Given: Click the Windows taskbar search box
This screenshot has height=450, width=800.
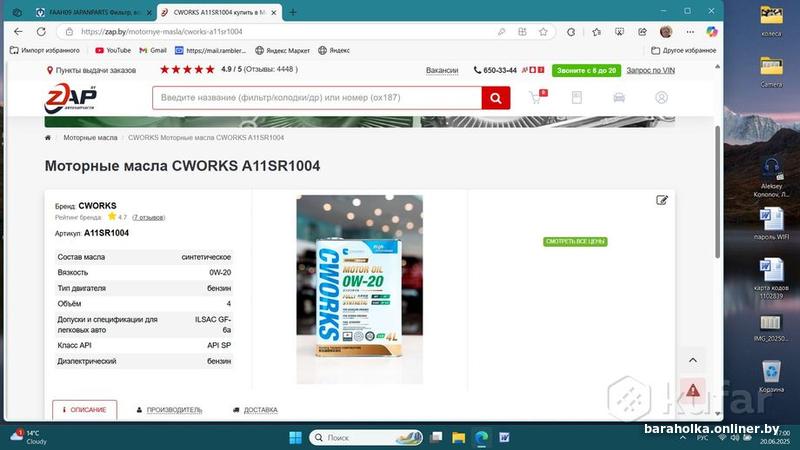Looking at the screenshot, I should [x=366, y=437].
